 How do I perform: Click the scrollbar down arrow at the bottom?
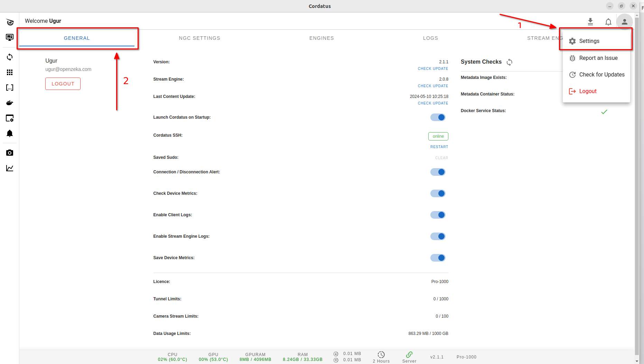tap(637, 361)
